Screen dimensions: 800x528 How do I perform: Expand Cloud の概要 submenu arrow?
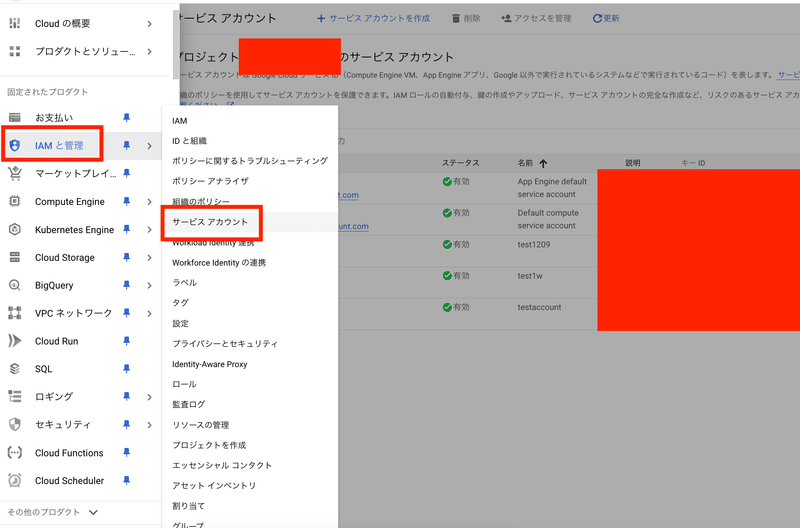[149, 23]
